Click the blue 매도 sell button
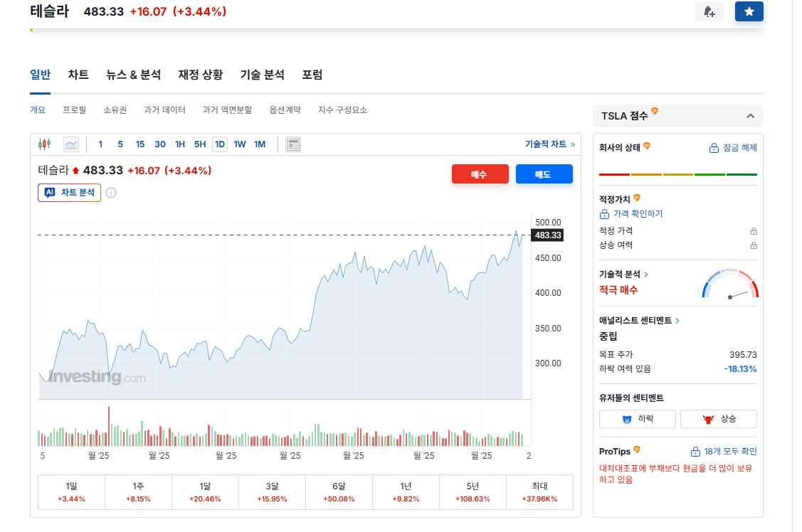Viewport: 802px width, 532px height. tap(544, 174)
